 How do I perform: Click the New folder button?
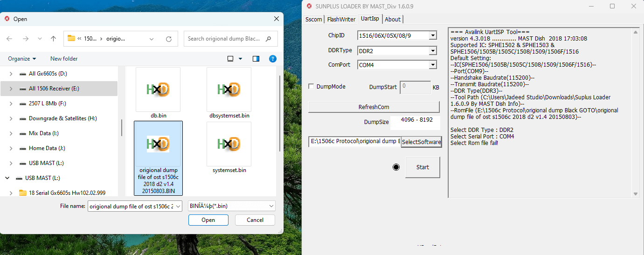coord(64,59)
